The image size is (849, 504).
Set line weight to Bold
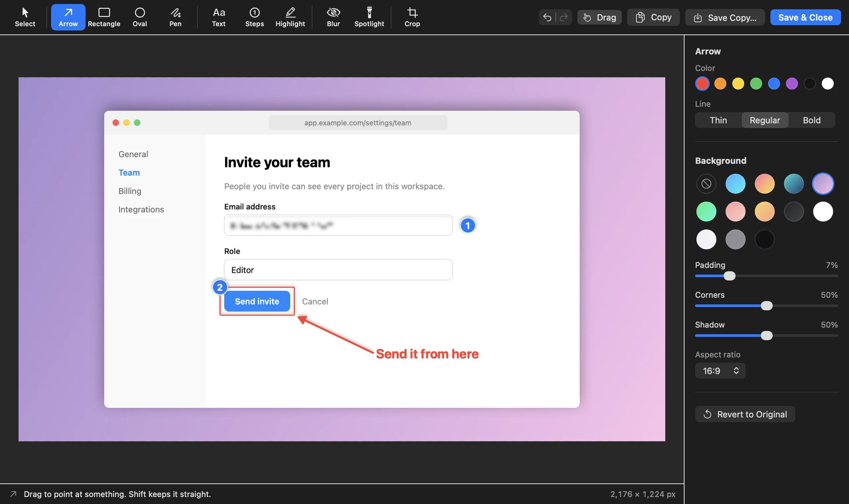812,120
